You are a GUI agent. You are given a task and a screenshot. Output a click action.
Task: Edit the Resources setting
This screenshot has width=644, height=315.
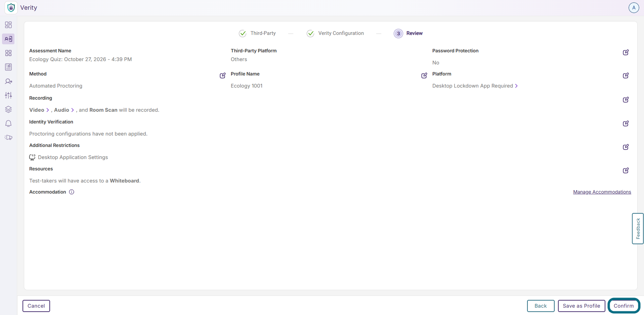626,170
